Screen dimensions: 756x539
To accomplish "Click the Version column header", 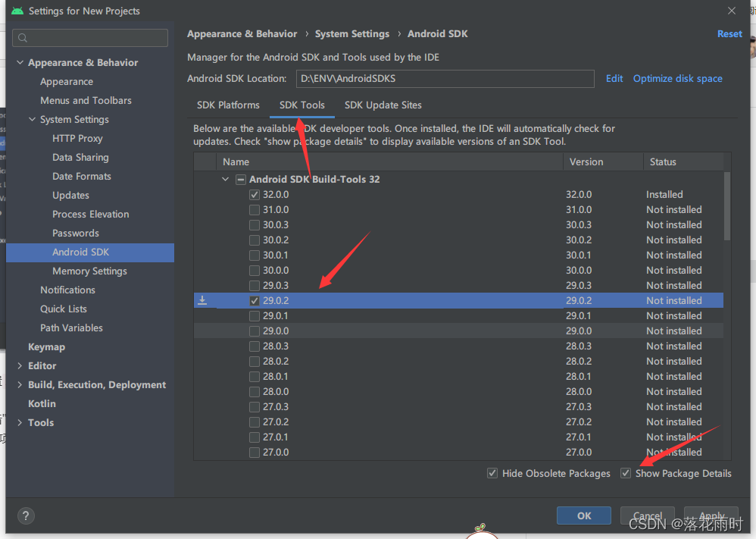I will coord(603,162).
